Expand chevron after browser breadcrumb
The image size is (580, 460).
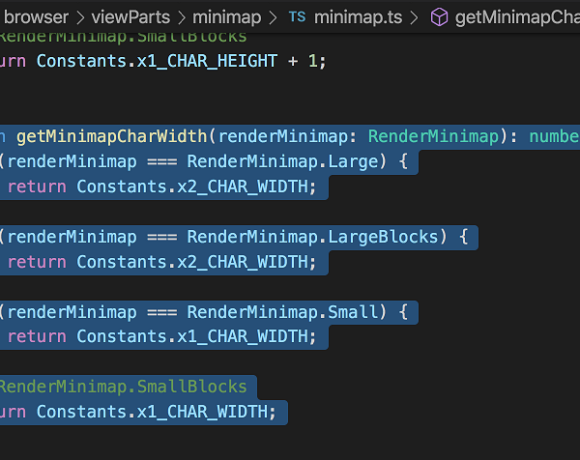click(x=80, y=17)
